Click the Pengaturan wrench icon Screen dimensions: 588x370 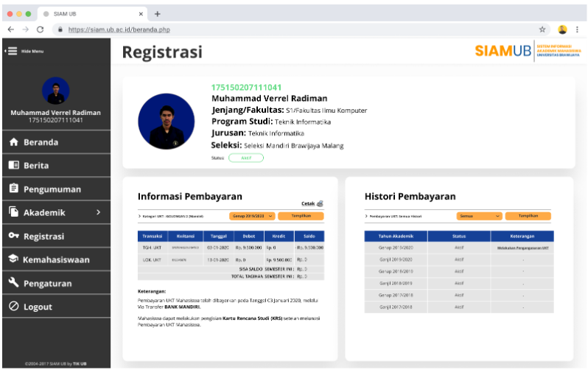click(13, 283)
